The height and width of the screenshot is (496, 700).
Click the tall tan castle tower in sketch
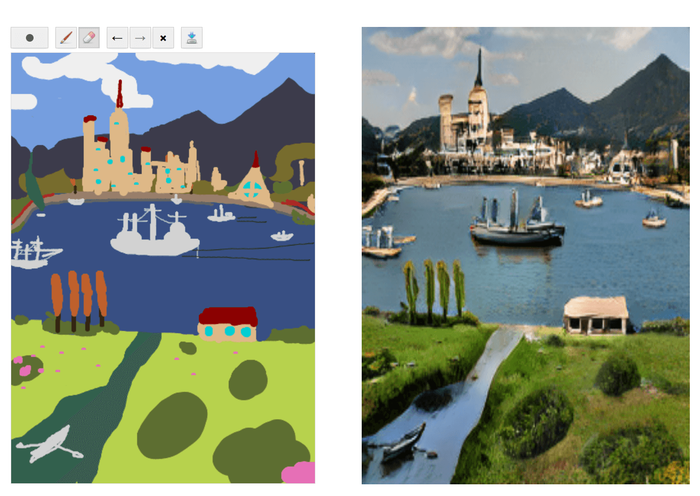[119, 135]
